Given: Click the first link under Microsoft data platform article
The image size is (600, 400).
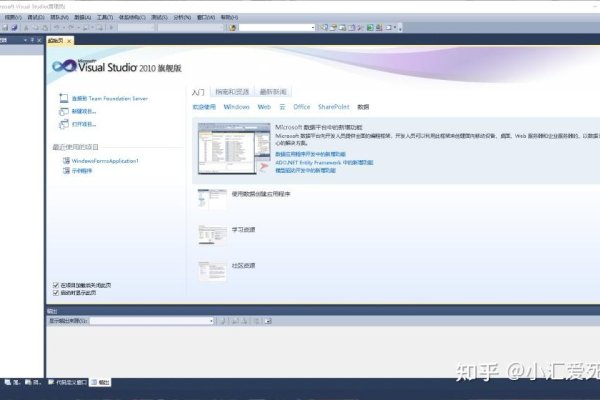Looking at the screenshot, I should [x=310, y=154].
